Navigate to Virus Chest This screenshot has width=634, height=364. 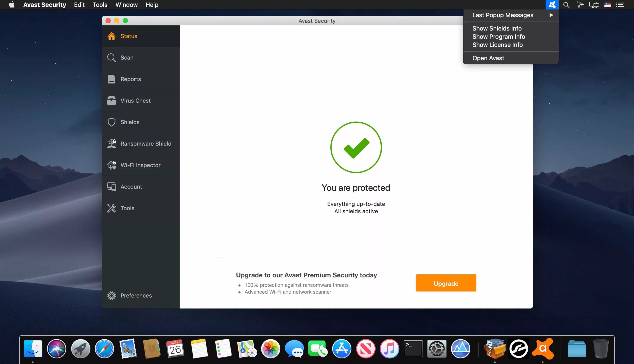point(135,100)
